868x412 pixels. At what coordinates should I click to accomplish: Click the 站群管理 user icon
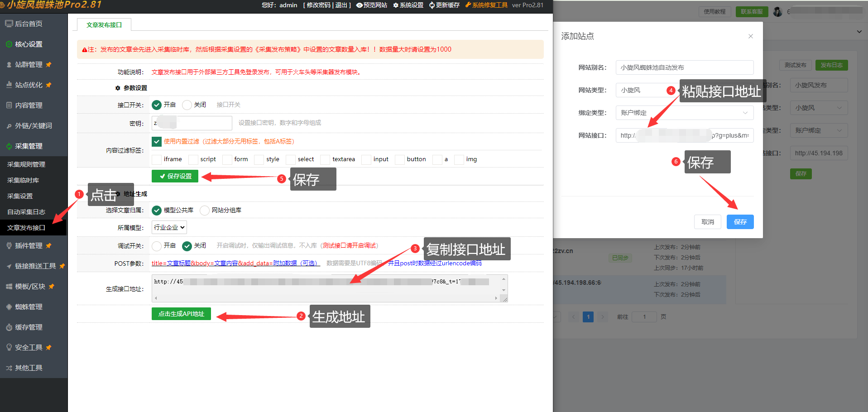[9, 64]
